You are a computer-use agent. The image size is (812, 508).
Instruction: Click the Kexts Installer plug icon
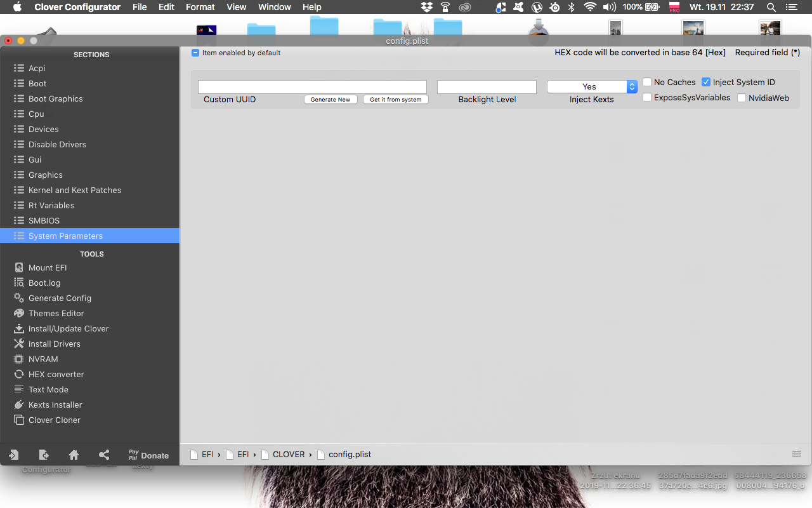click(19, 404)
